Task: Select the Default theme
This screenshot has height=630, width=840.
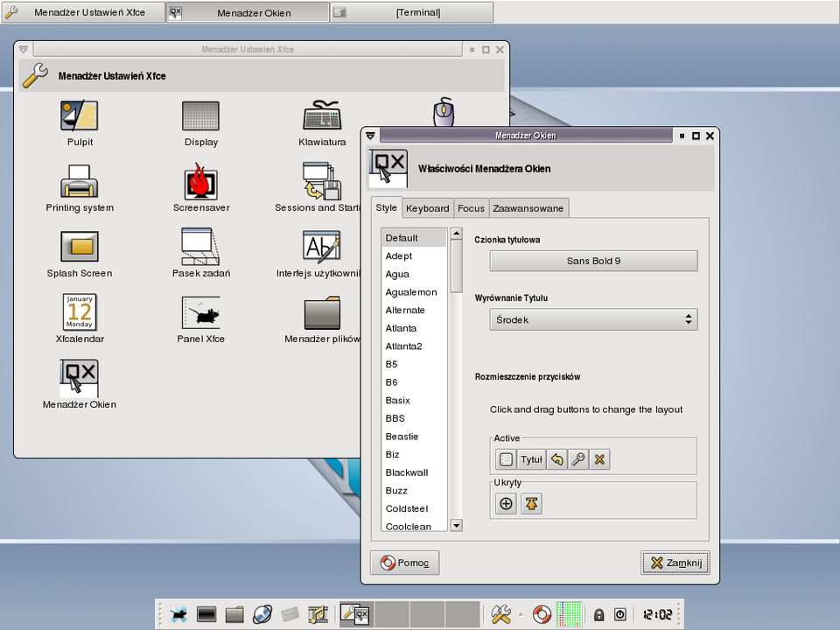Action: point(414,238)
